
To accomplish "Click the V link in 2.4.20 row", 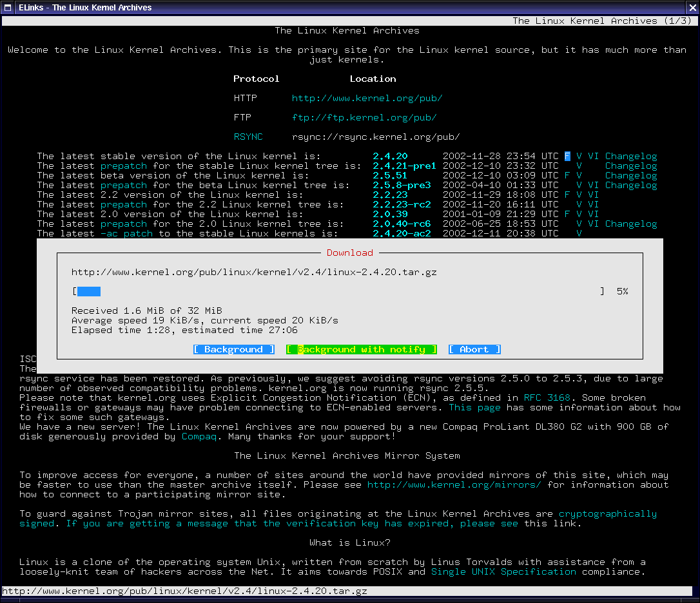I will click(x=579, y=156).
